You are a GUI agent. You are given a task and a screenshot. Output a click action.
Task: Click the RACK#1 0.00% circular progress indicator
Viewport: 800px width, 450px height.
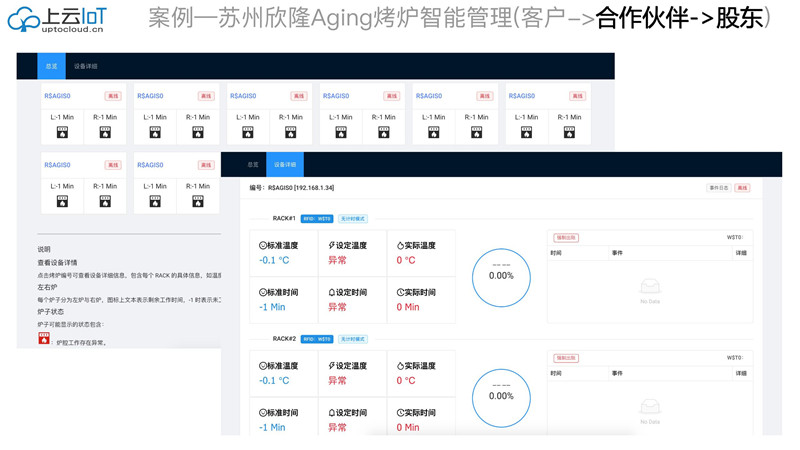point(501,276)
